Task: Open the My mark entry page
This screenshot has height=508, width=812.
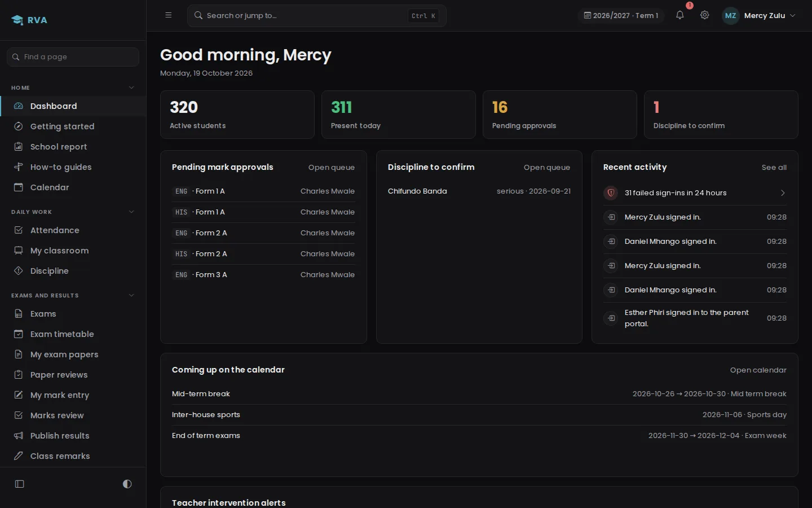Action: 73,395
